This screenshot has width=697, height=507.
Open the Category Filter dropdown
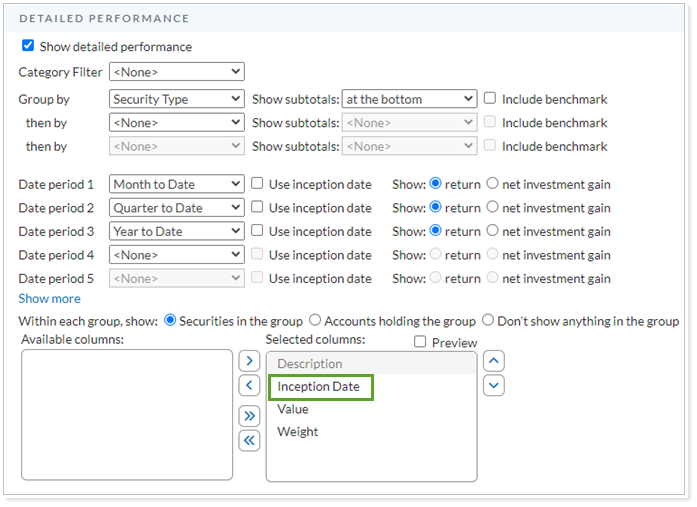coord(176,72)
